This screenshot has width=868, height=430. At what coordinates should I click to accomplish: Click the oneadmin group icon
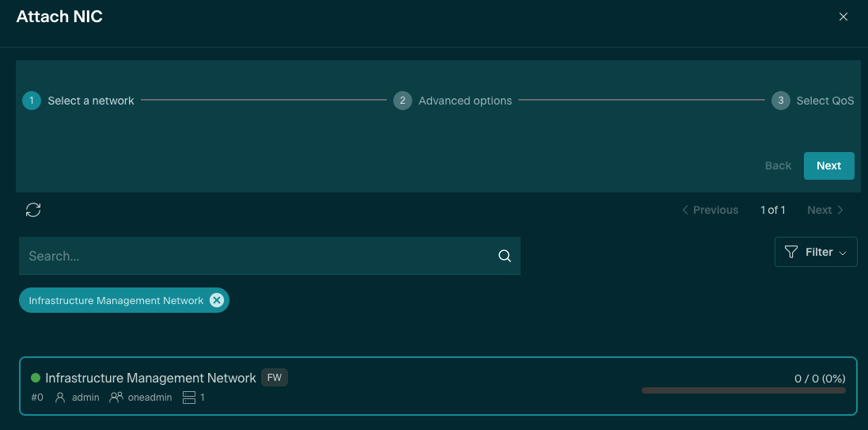click(116, 398)
